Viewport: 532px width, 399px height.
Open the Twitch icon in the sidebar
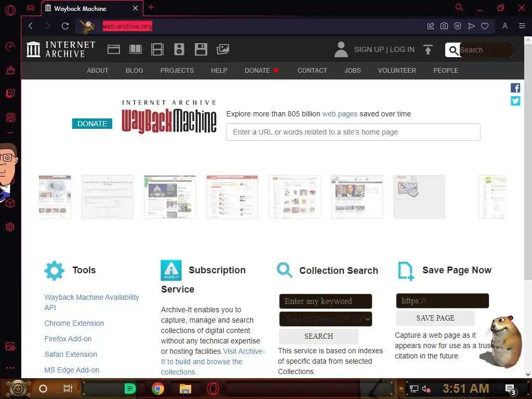click(10, 94)
